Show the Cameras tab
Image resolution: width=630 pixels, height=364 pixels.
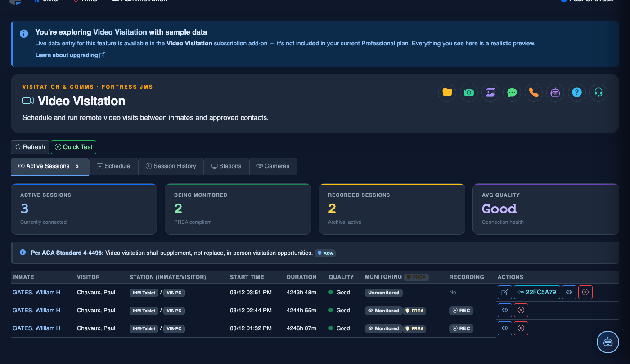point(273,166)
